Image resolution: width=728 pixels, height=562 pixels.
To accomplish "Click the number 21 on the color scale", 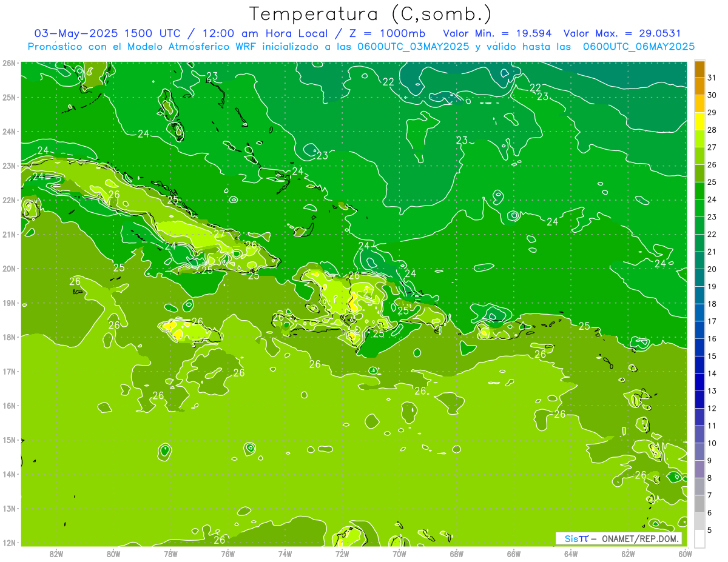I will (x=712, y=252).
